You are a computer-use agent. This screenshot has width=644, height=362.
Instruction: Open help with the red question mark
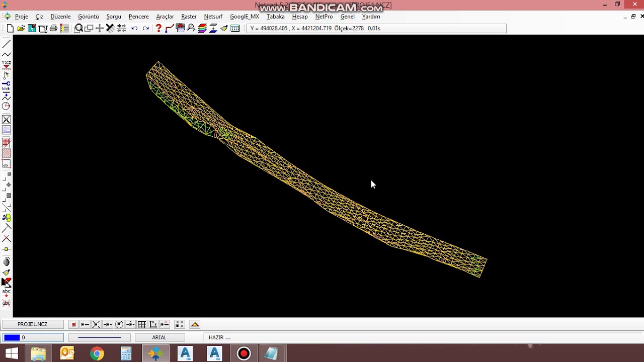coord(158,28)
